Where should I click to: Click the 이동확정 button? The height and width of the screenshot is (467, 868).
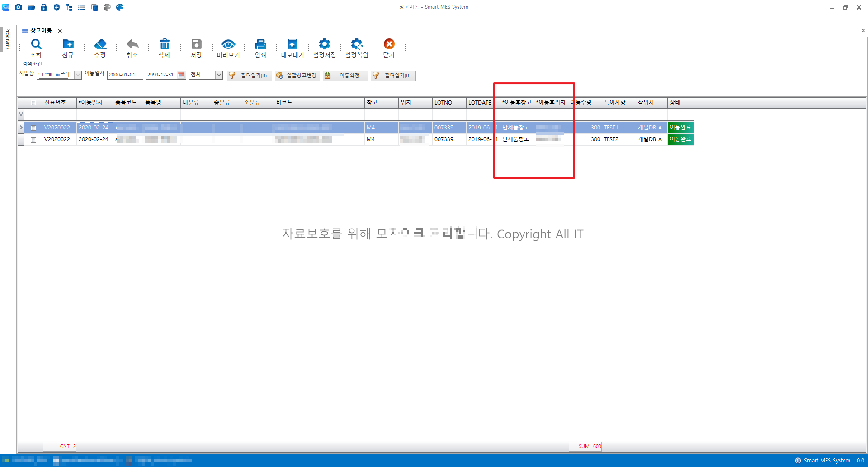(345, 76)
